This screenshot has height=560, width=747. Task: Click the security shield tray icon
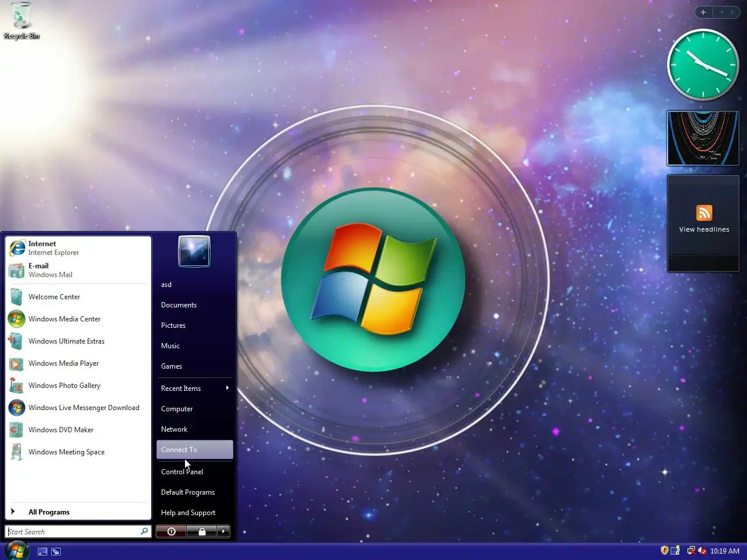pos(664,551)
